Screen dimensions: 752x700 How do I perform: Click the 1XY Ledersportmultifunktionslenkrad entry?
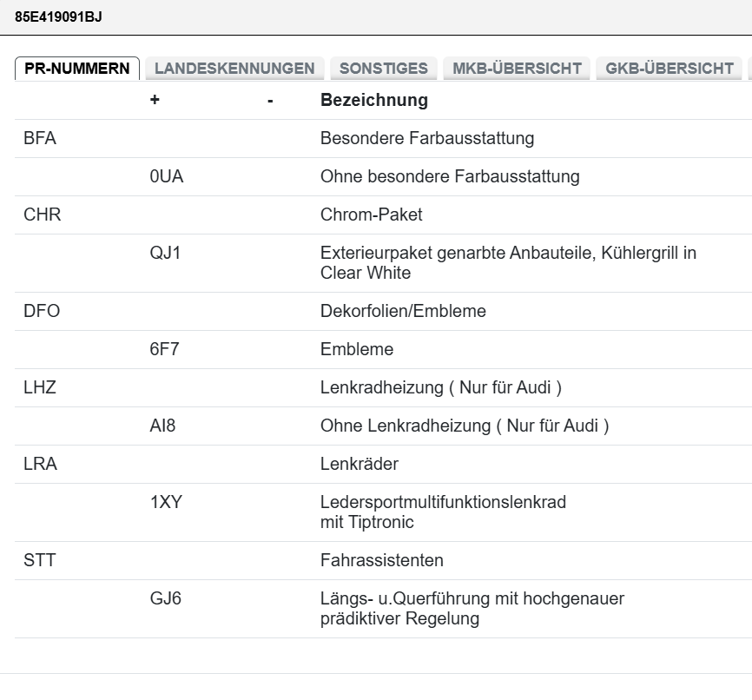point(383,512)
